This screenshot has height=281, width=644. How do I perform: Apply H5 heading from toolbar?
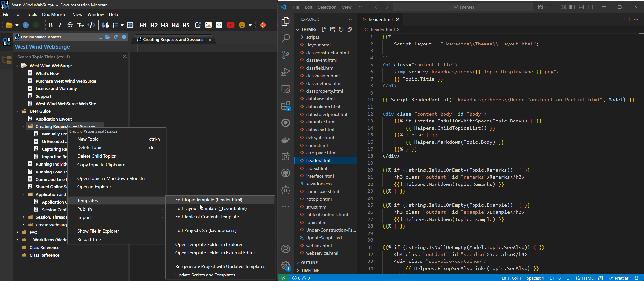click(186, 25)
